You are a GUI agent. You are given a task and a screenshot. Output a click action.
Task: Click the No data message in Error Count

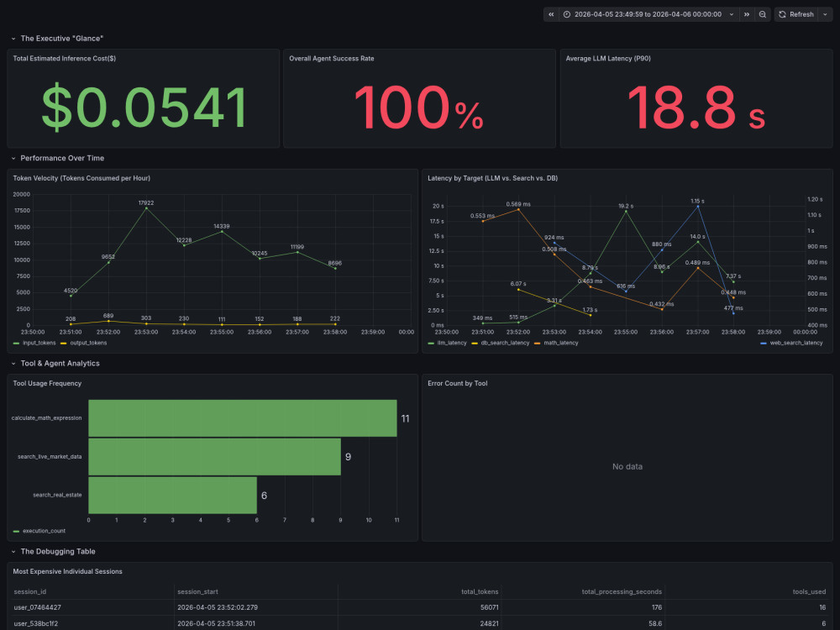(627, 466)
